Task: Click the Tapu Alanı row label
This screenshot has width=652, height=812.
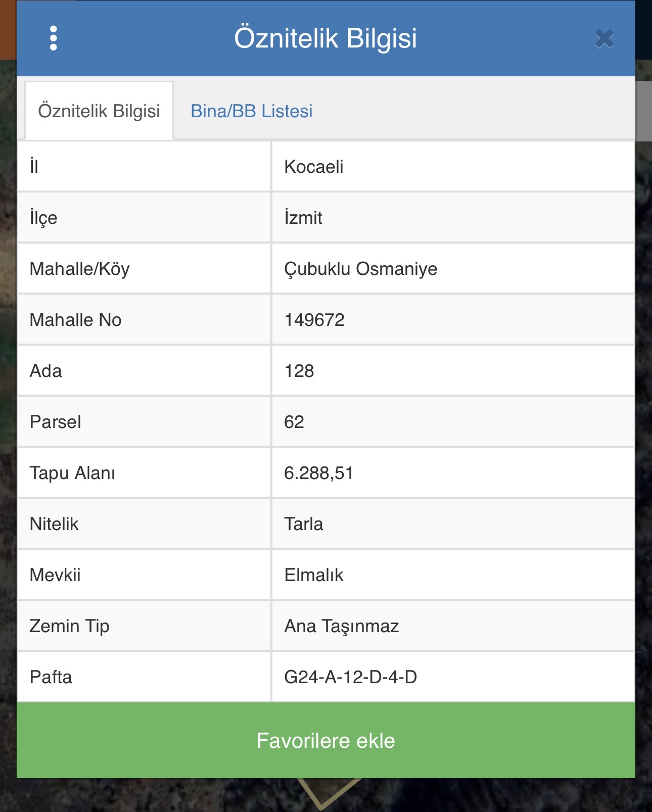Action: 72,473
